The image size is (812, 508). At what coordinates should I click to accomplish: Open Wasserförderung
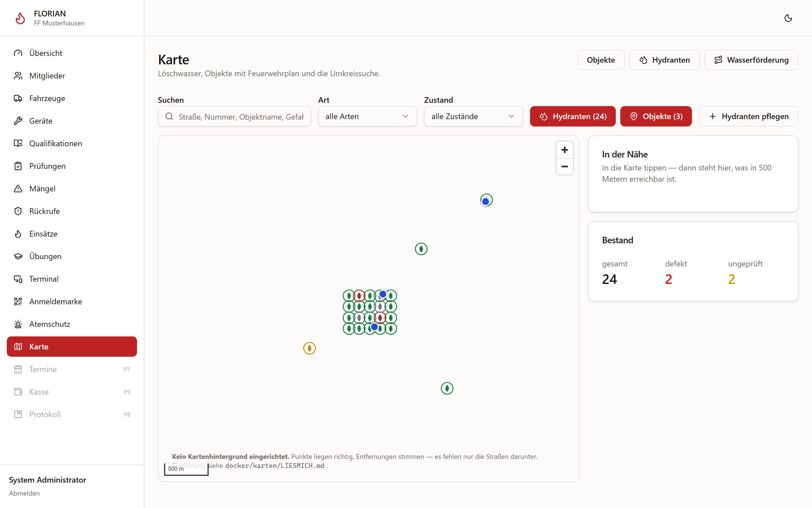pyautogui.click(x=751, y=60)
